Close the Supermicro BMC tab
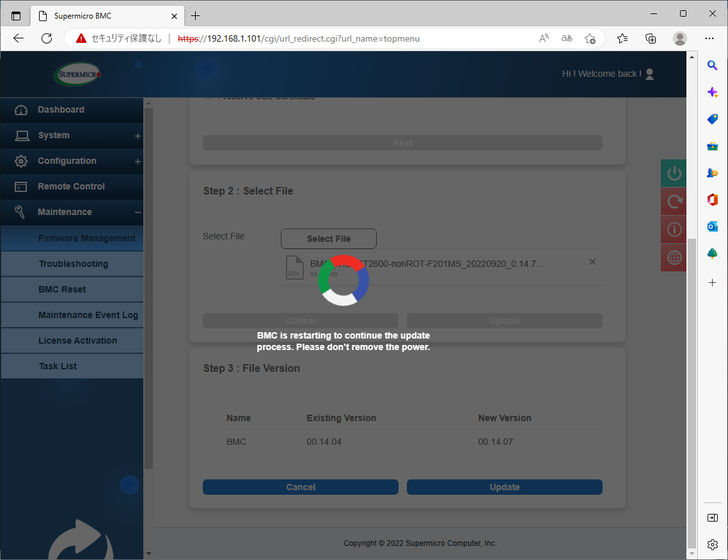The width and height of the screenshot is (728, 560). [x=174, y=16]
